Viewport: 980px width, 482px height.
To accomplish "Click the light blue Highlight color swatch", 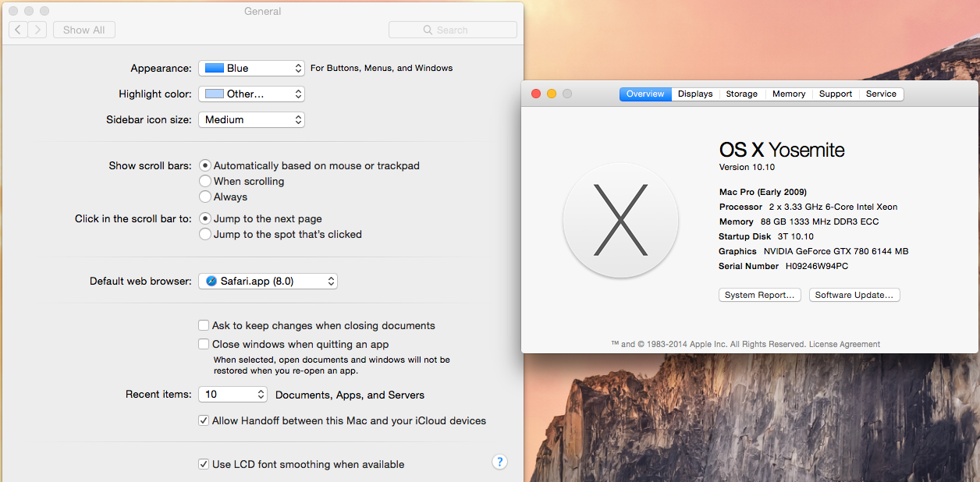I will coord(215,94).
